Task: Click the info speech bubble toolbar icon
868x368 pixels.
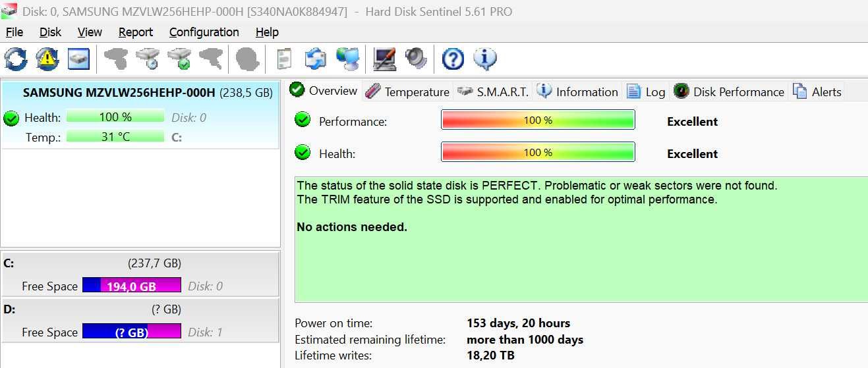Action: tap(485, 59)
